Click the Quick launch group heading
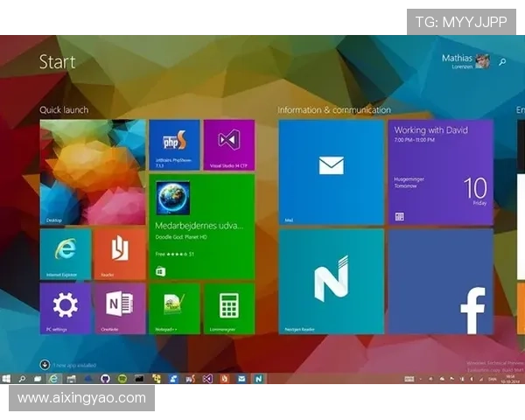525x420 pixels. [x=64, y=110]
